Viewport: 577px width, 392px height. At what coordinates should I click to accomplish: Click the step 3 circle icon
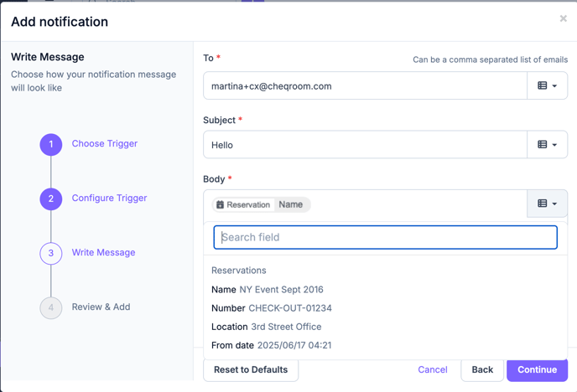coord(51,253)
